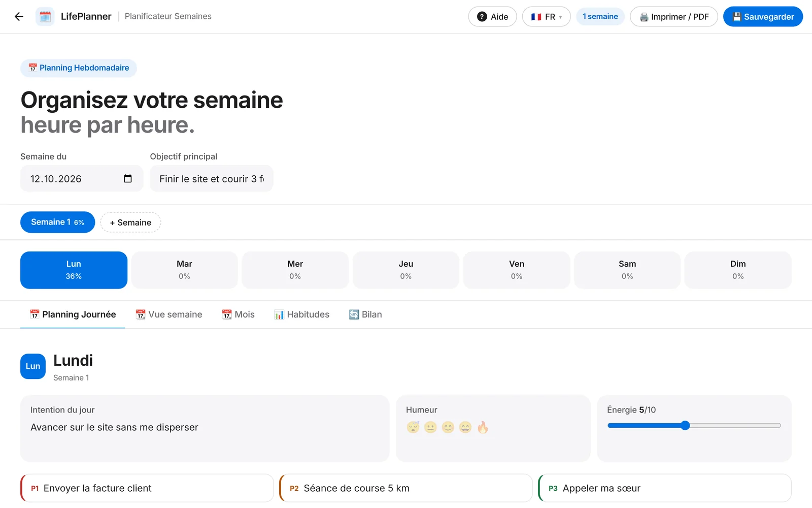Select the Dim day card
The width and height of the screenshot is (812, 508).
click(x=738, y=270)
